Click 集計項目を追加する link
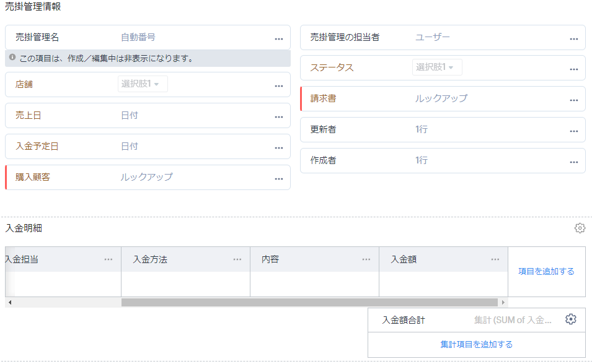The height and width of the screenshot is (364, 592). pyautogui.click(x=477, y=344)
